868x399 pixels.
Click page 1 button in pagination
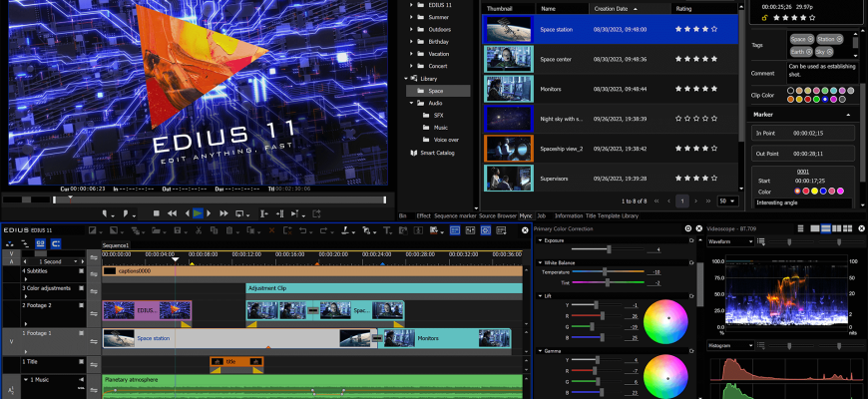point(682,200)
